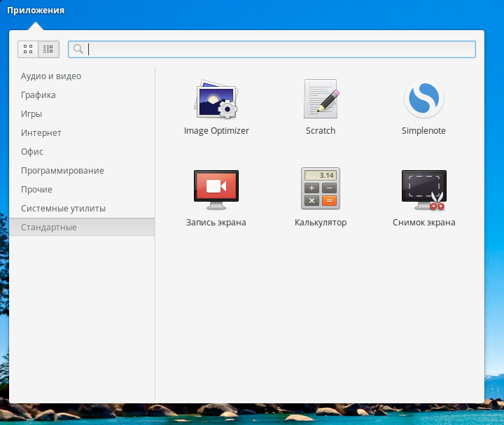Choose the Интернет category
This screenshot has width=504, height=425.
[41, 133]
